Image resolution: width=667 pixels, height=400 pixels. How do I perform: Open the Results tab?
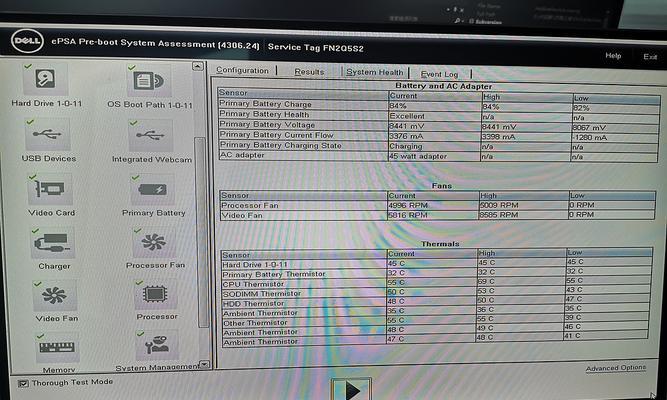click(x=309, y=71)
